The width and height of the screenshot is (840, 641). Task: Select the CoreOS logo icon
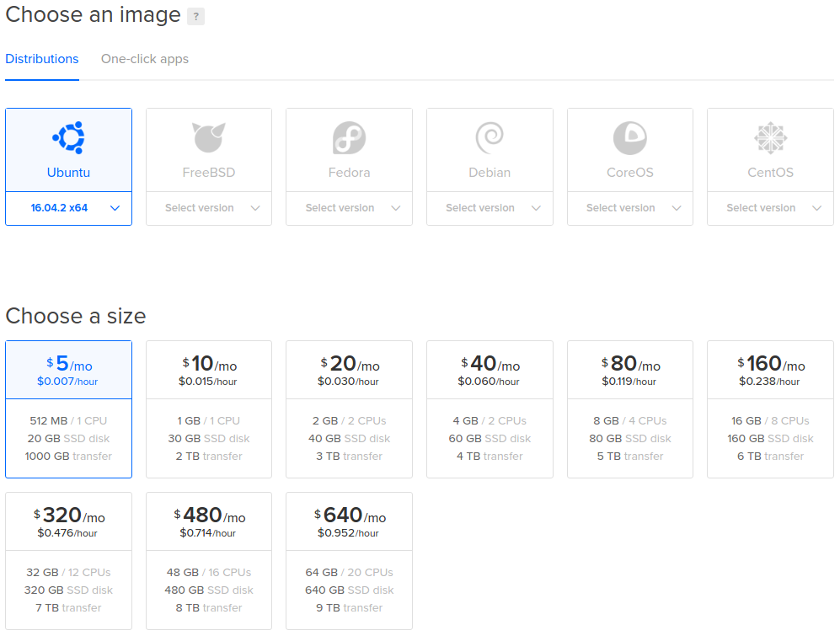pos(629,137)
